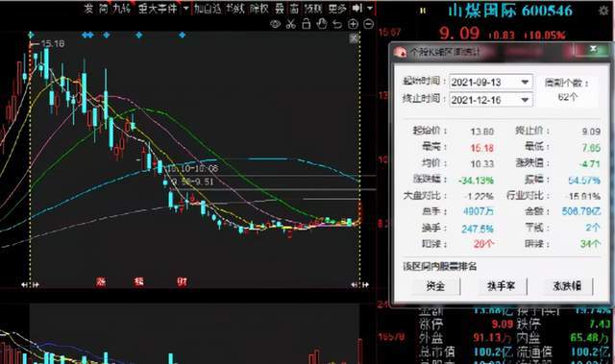
Task: Click the undo arrow icon
Action: click(337, 24)
